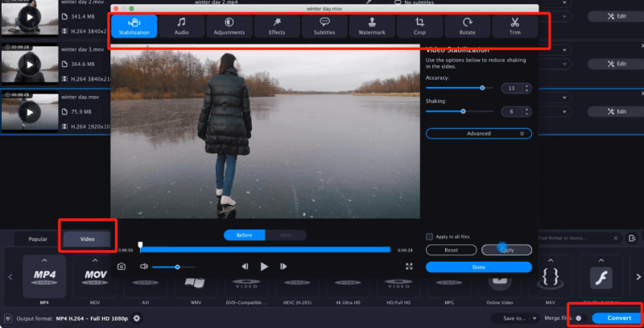Click the Find format or device field
The image size is (644, 328).
pos(574,239)
